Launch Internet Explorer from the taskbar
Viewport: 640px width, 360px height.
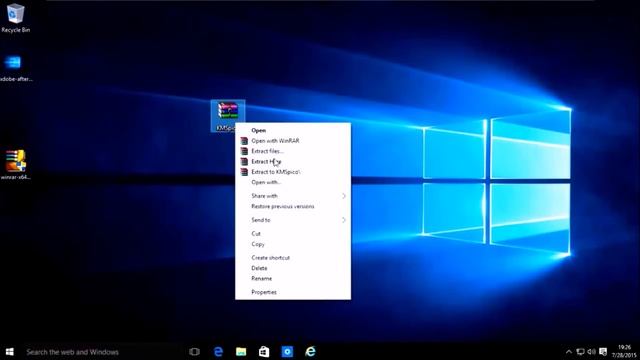point(310,351)
